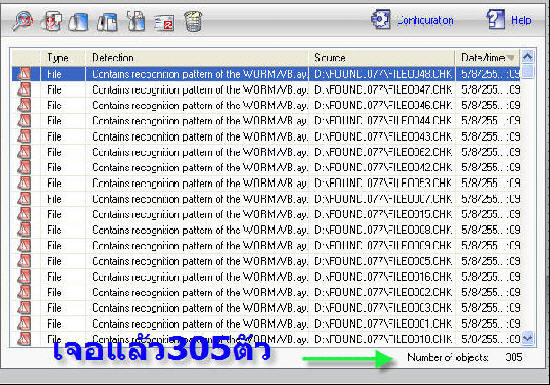Viewport: 550px width, 385px height.
Task: Click the warning icon of the FILE0008.CHK row
Action: [24, 230]
